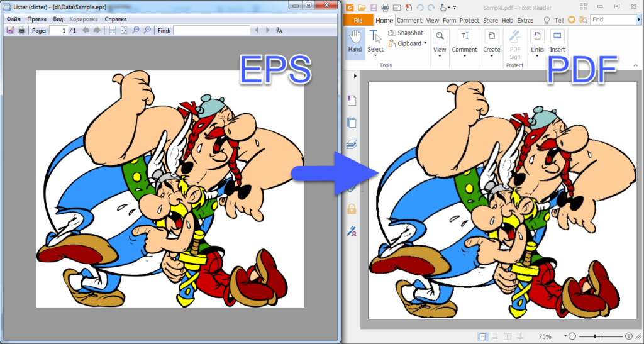The image size is (644, 344).
Task: Open Customize Quick Access toolbar dropdown arrow
Action: point(455,7)
